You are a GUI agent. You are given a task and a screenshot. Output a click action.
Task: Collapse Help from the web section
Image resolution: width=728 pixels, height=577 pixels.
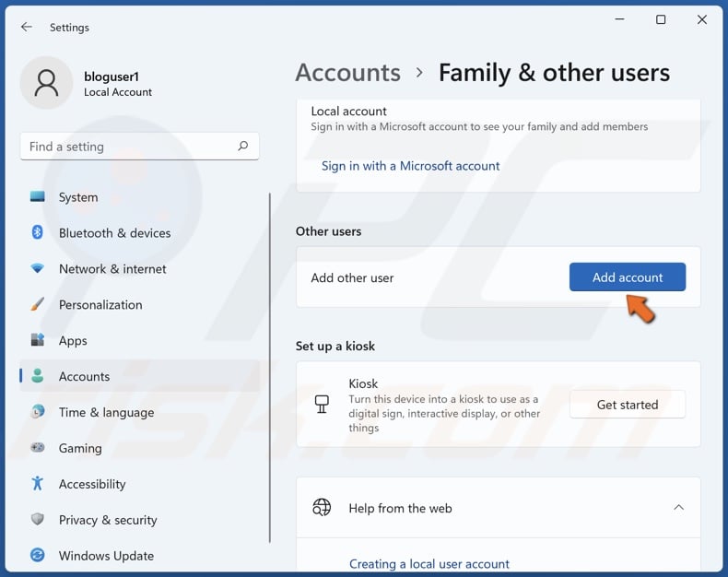coord(678,507)
